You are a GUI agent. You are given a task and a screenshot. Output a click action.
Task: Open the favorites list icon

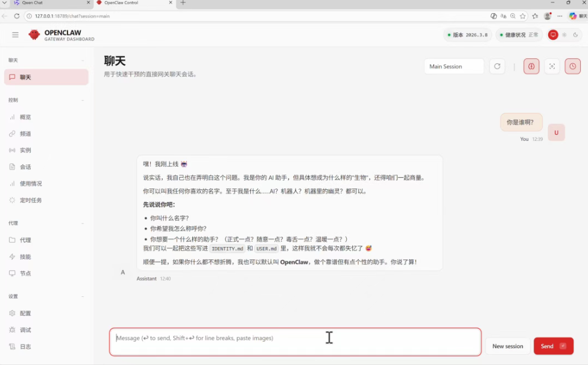535,16
